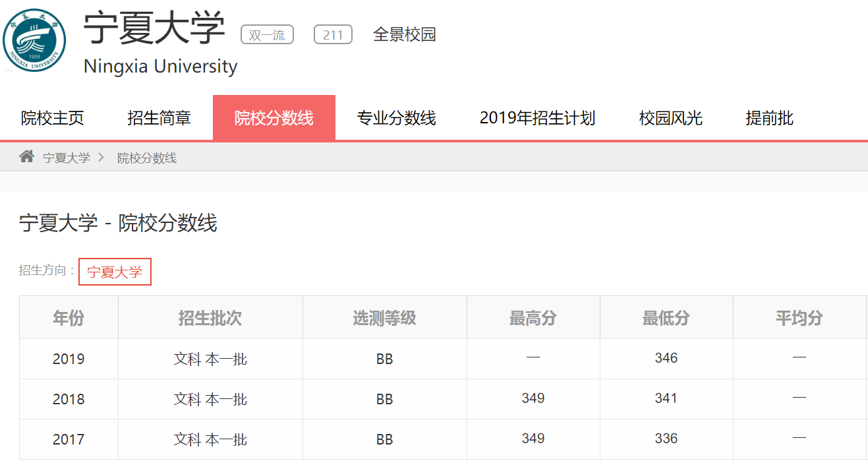Click the 平均分 column header
Viewport: 868px width, 461px height.
(x=799, y=318)
